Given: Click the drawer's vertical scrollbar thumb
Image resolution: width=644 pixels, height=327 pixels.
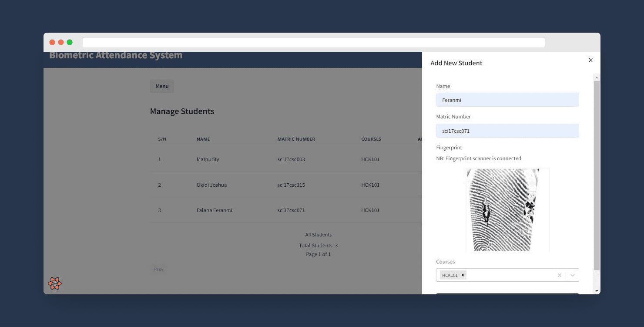Looking at the screenshot, I should [x=597, y=174].
